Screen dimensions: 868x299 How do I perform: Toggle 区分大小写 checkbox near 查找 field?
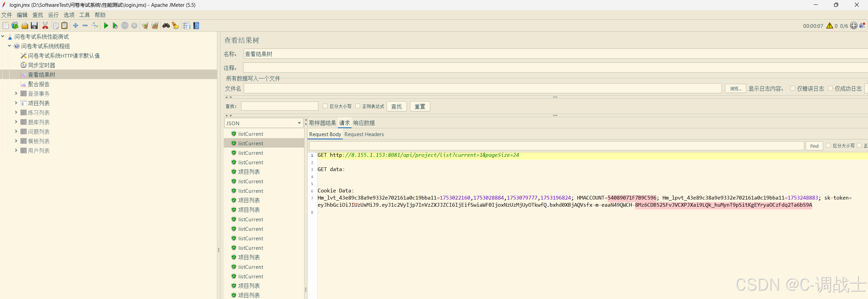(x=325, y=106)
